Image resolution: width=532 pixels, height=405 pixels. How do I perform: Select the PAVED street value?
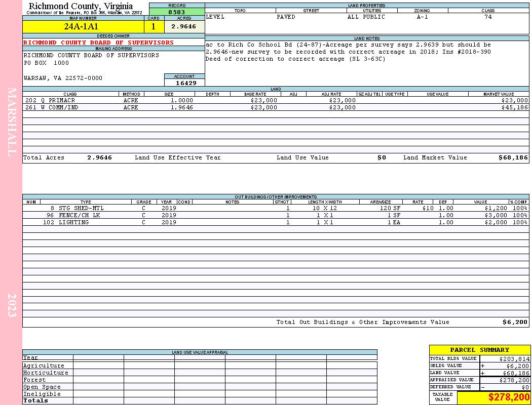[286, 17]
